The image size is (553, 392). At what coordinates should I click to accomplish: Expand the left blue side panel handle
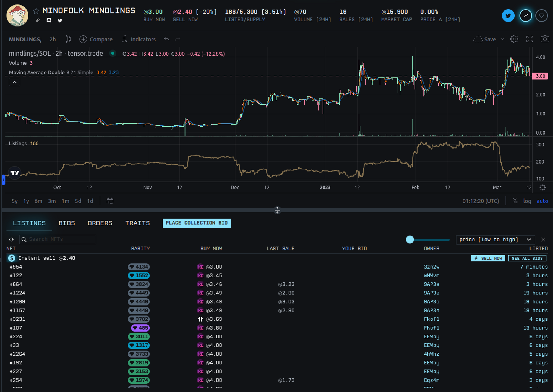click(x=3, y=180)
